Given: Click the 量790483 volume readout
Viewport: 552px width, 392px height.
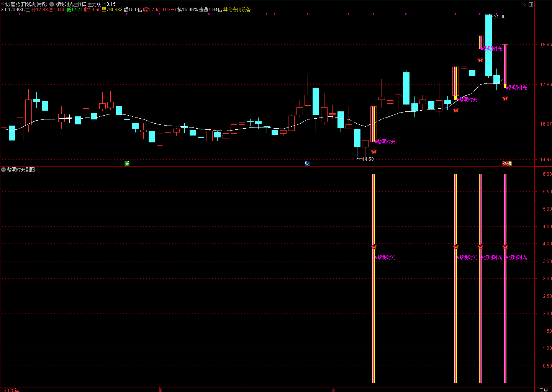Looking at the screenshot, I should click(112, 10).
